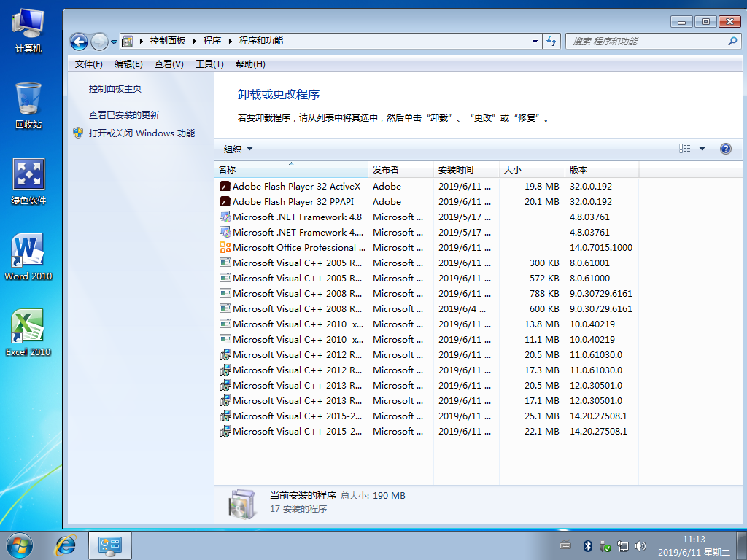Click the change view icon in toolbar

[684, 149]
